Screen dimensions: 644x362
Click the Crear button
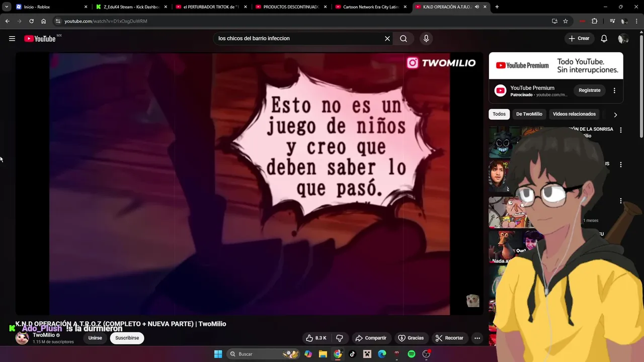pyautogui.click(x=579, y=39)
